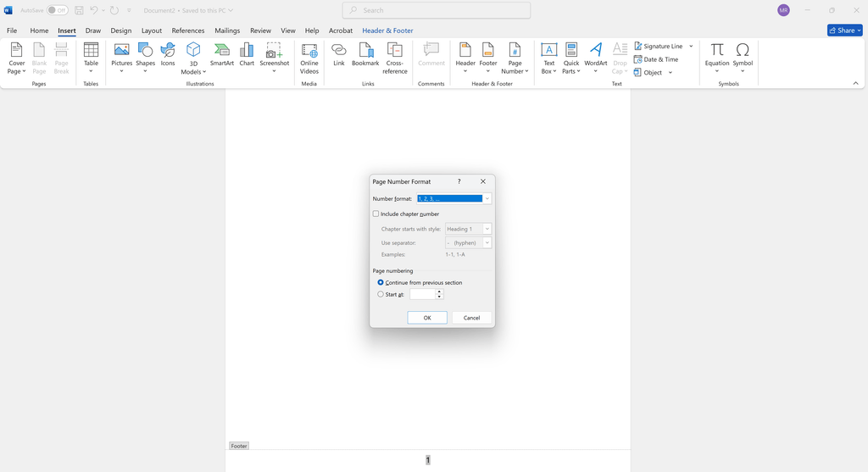This screenshot has width=868, height=472.
Task: Switch to the Mailings tab
Action: tap(227, 31)
